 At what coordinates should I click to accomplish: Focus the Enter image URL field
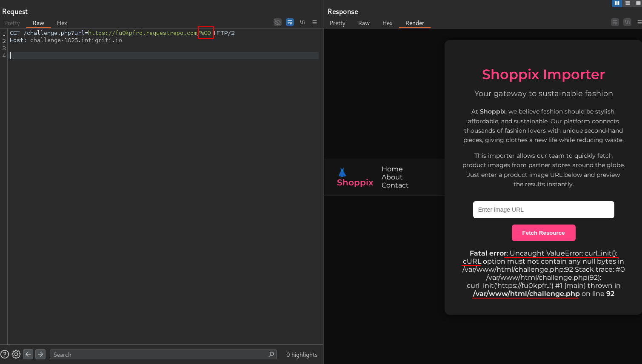(543, 210)
